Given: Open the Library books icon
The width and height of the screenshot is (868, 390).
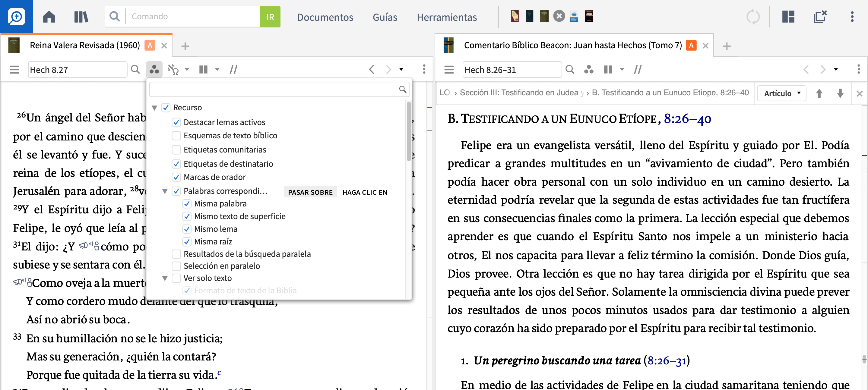Looking at the screenshot, I should (x=81, y=17).
